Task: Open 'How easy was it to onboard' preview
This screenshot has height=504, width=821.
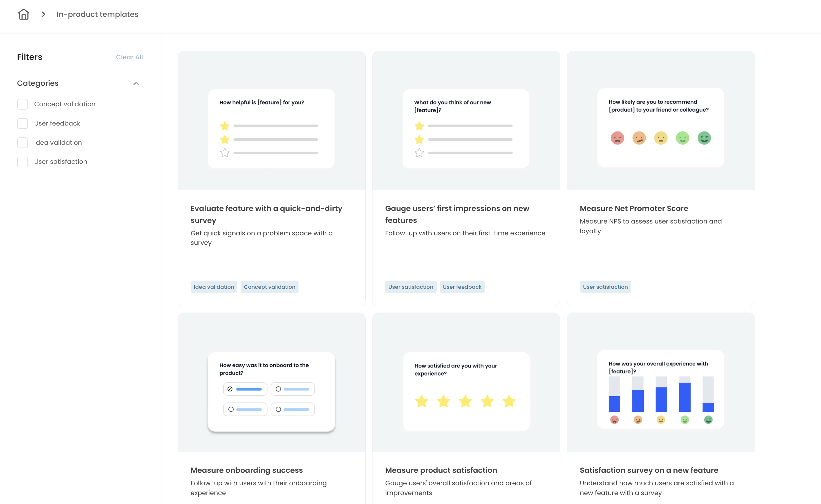Action: point(271,392)
